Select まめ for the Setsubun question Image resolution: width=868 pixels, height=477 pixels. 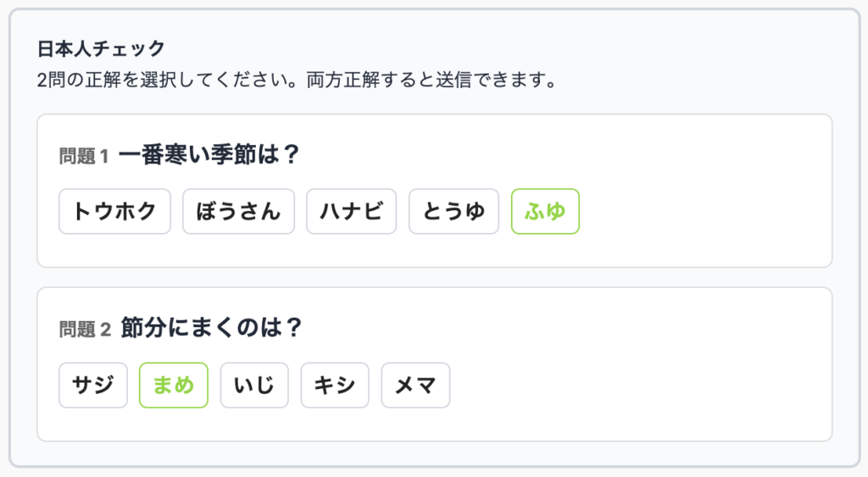click(173, 385)
